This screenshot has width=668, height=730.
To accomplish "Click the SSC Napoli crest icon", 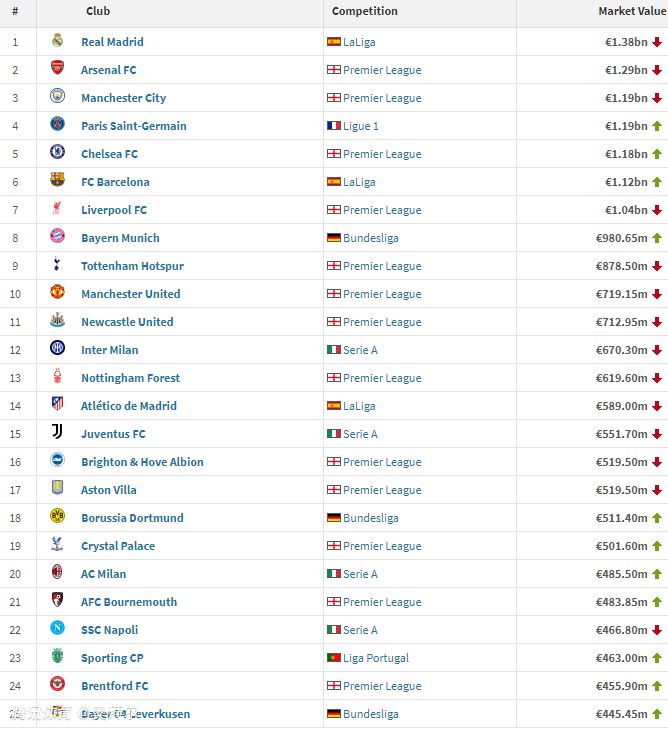I will click(x=57, y=629).
